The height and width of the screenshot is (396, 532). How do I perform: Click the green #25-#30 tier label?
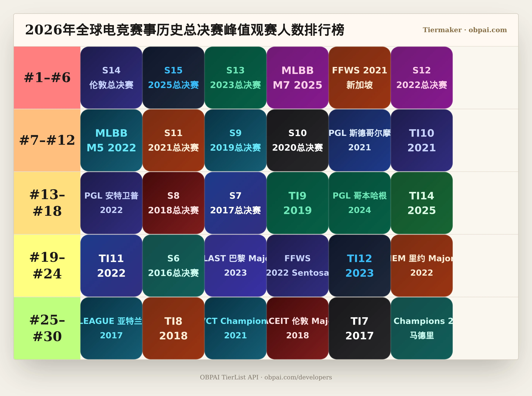tap(47, 328)
